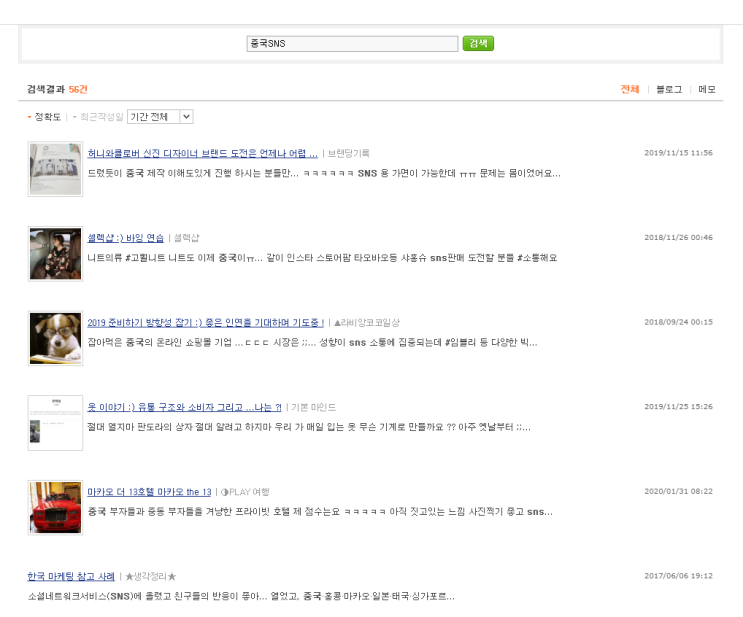
Task: Click the snippet beginning 중국 부자들과 중동 부자들을
Action: (320, 512)
